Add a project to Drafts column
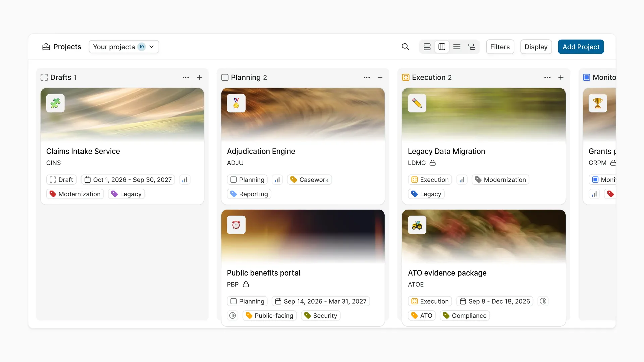 click(199, 77)
